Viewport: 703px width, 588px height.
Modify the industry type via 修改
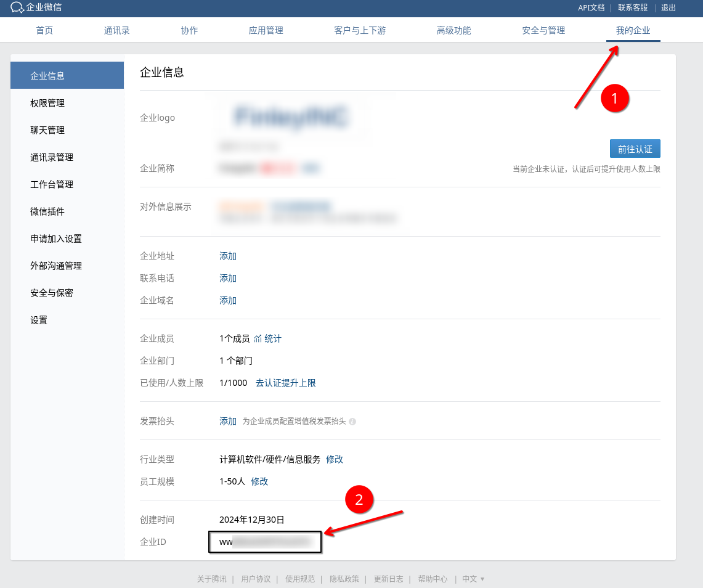(x=335, y=459)
